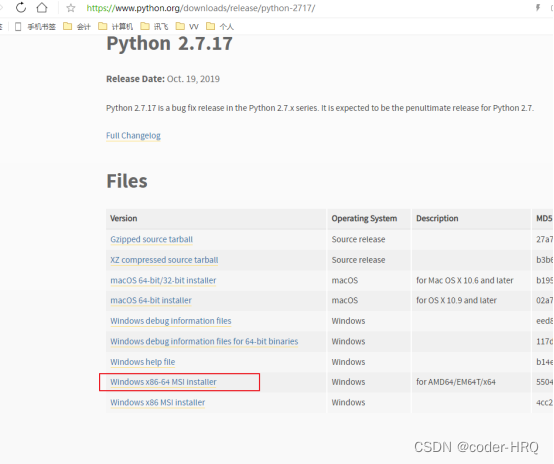
Task: Download the macOS 64-bit installer
Action: (151, 300)
